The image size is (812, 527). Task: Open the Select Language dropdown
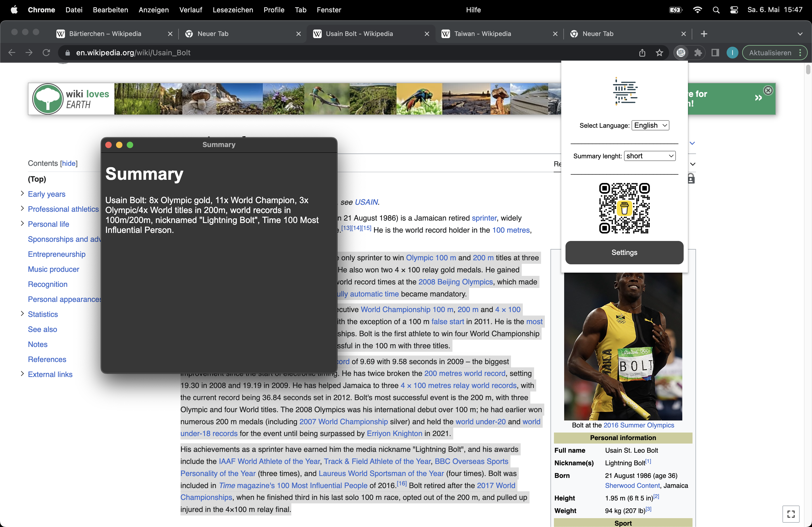(650, 125)
